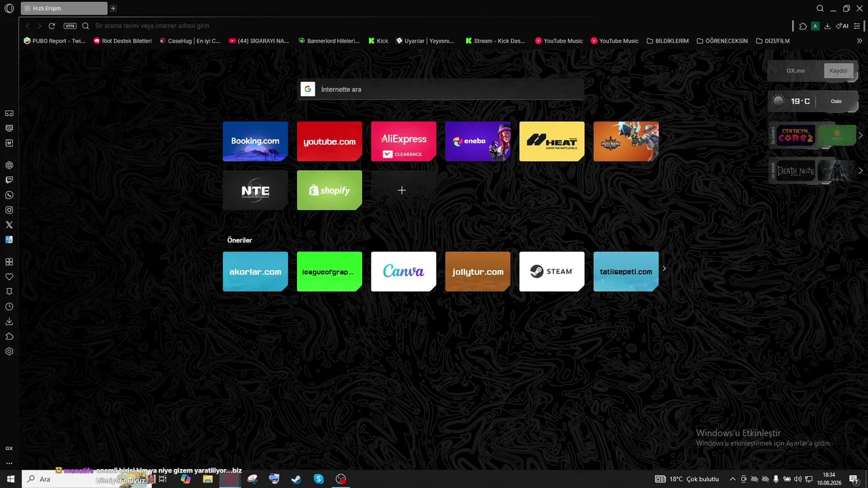Expand GX Games list with arrow
Viewport: 868px width, 488px height.
861,136
